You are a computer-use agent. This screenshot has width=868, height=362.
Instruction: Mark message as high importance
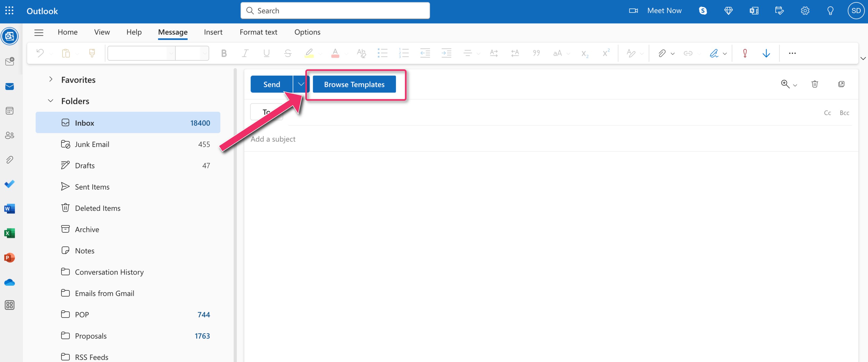point(745,53)
